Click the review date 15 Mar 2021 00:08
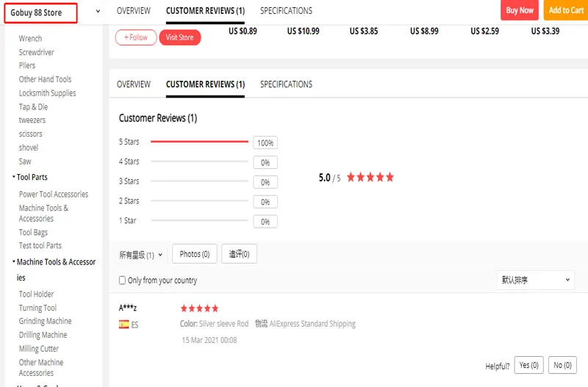 click(209, 340)
